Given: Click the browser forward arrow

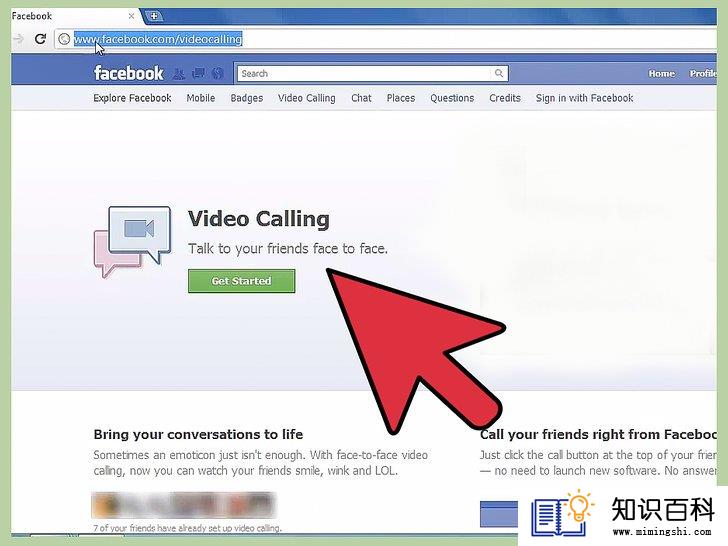Looking at the screenshot, I should click(x=19, y=39).
